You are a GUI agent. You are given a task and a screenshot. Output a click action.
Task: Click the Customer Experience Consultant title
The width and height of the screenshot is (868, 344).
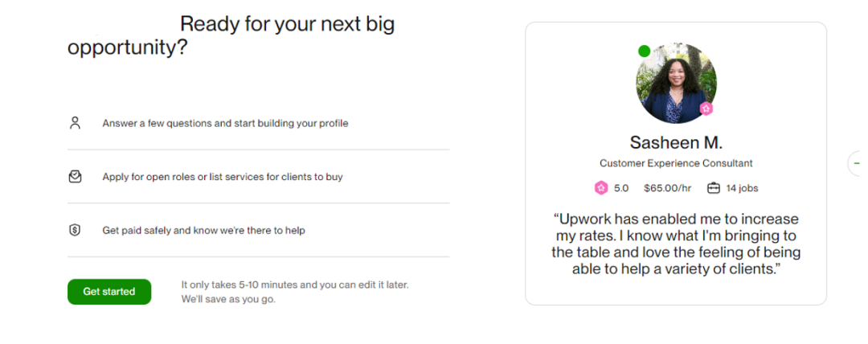(676, 163)
